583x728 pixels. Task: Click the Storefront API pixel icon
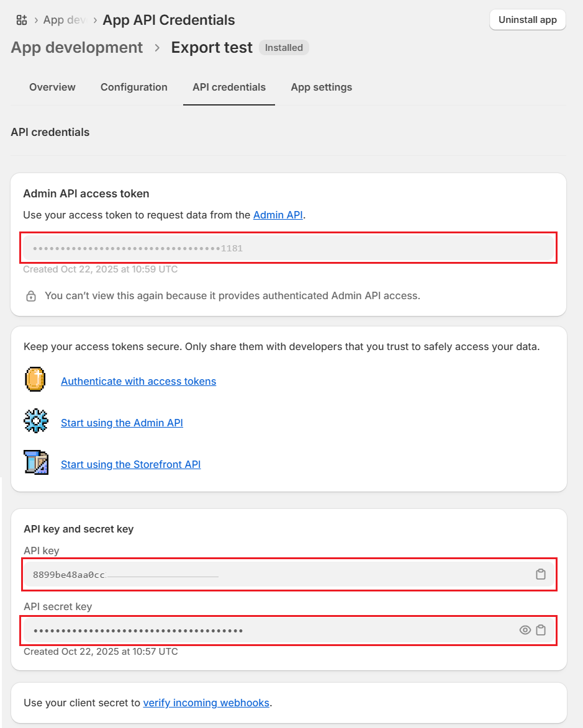35,463
